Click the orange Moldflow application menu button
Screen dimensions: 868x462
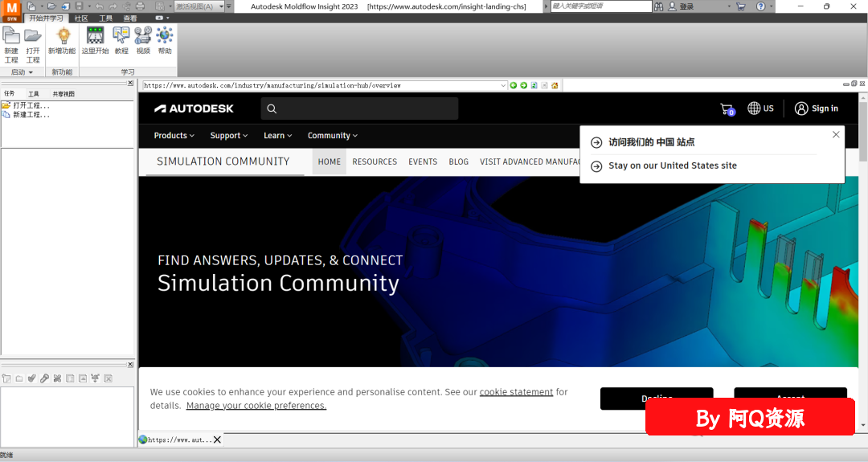(11, 10)
